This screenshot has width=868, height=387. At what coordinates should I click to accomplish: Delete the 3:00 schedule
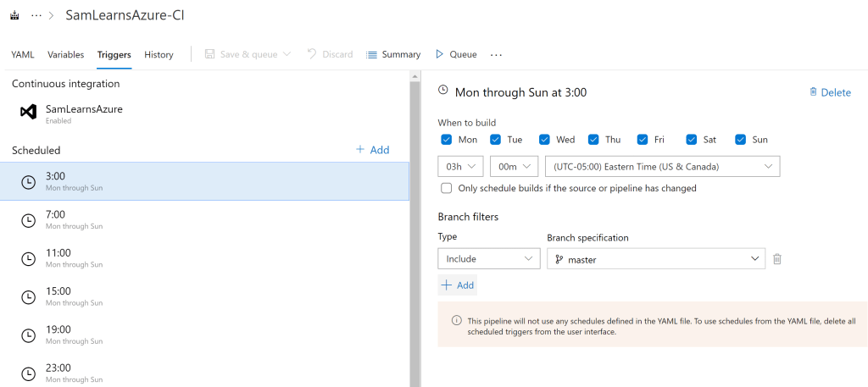829,92
